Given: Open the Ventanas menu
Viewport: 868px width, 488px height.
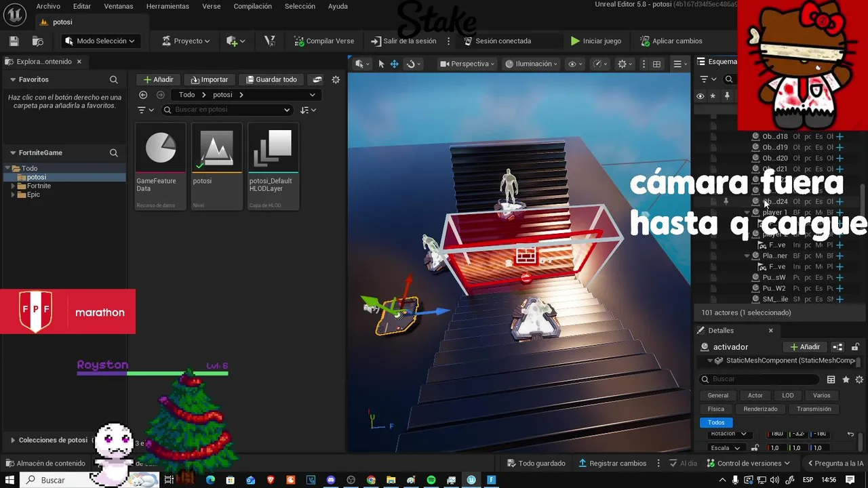Looking at the screenshot, I should [119, 6].
